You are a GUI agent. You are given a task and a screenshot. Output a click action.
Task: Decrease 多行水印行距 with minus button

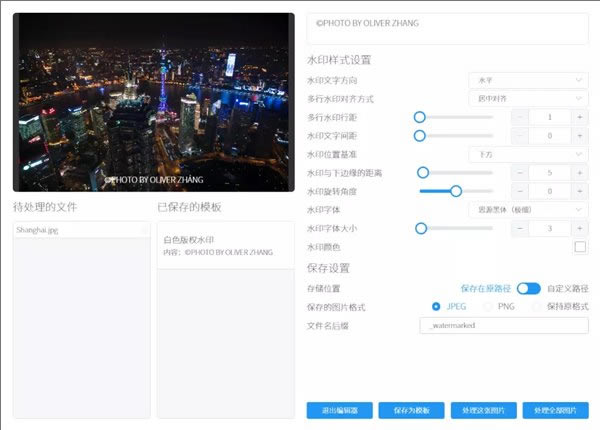(520, 117)
